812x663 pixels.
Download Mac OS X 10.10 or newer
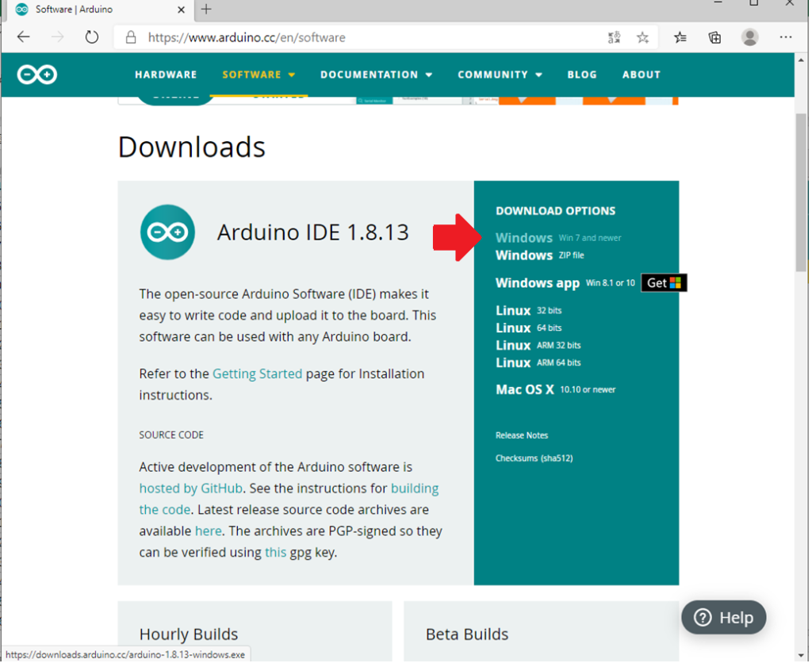[x=555, y=389]
